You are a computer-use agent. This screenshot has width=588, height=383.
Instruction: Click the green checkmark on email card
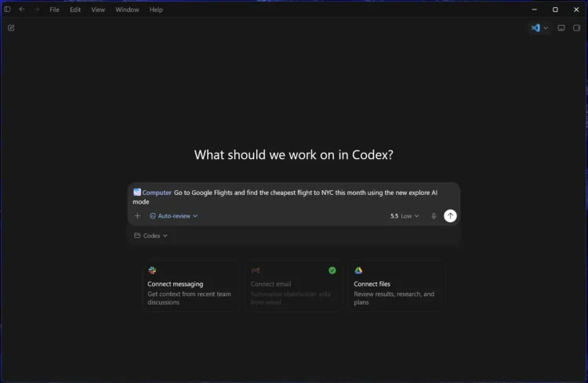point(332,270)
